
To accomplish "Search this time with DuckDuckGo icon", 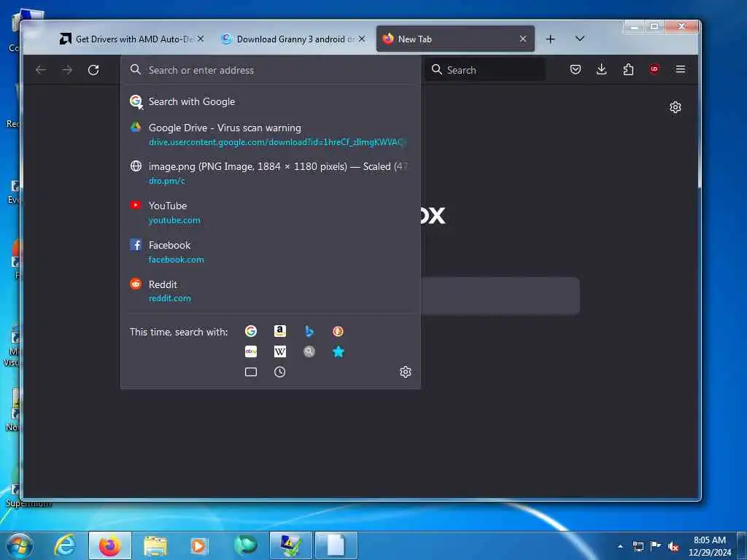I will coord(338,331).
